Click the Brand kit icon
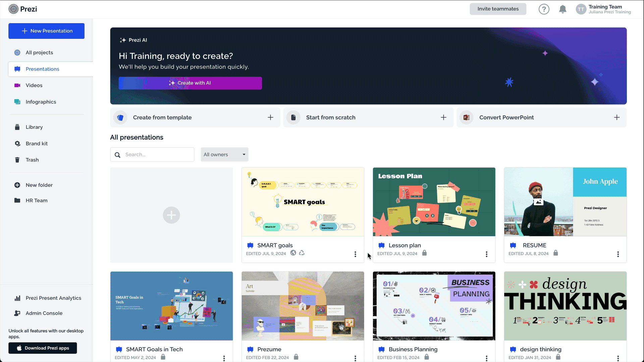 (x=17, y=143)
